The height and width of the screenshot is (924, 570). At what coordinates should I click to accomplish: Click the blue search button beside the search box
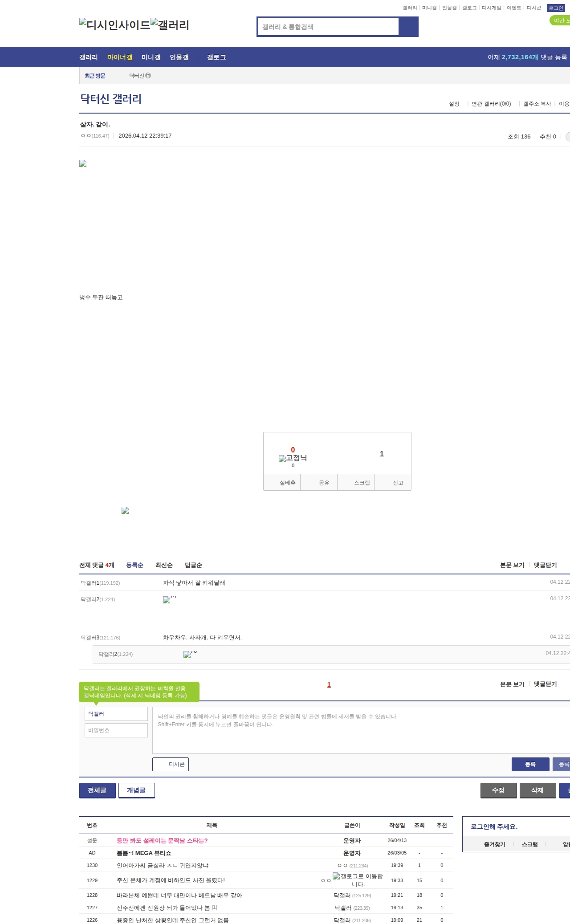click(408, 27)
